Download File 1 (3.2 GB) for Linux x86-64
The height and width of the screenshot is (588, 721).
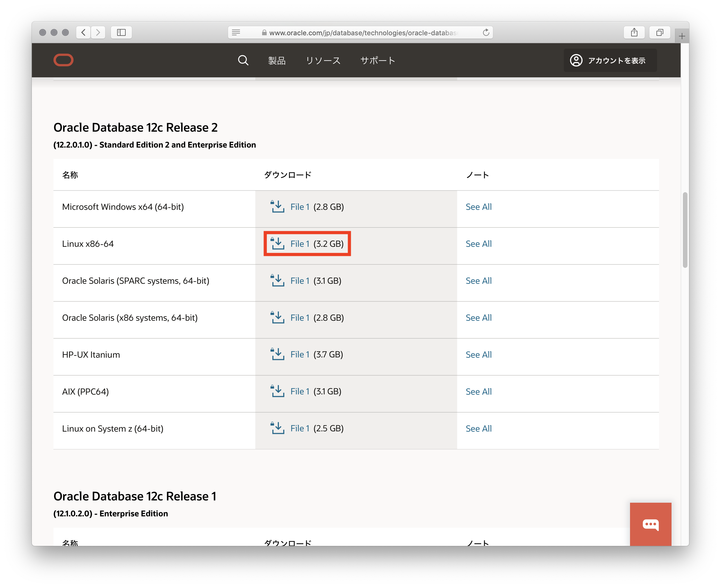coord(300,244)
